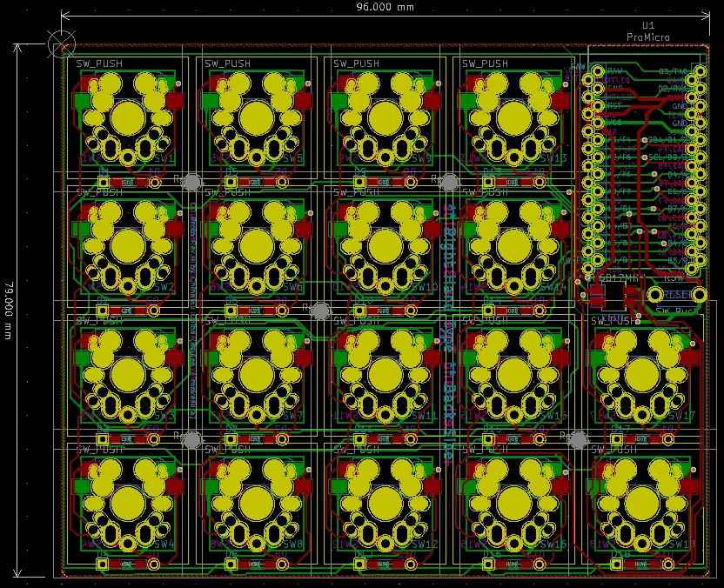The image size is (724, 588).
Task: Click the SW_PUSH label above SW5
Action: tap(228, 63)
